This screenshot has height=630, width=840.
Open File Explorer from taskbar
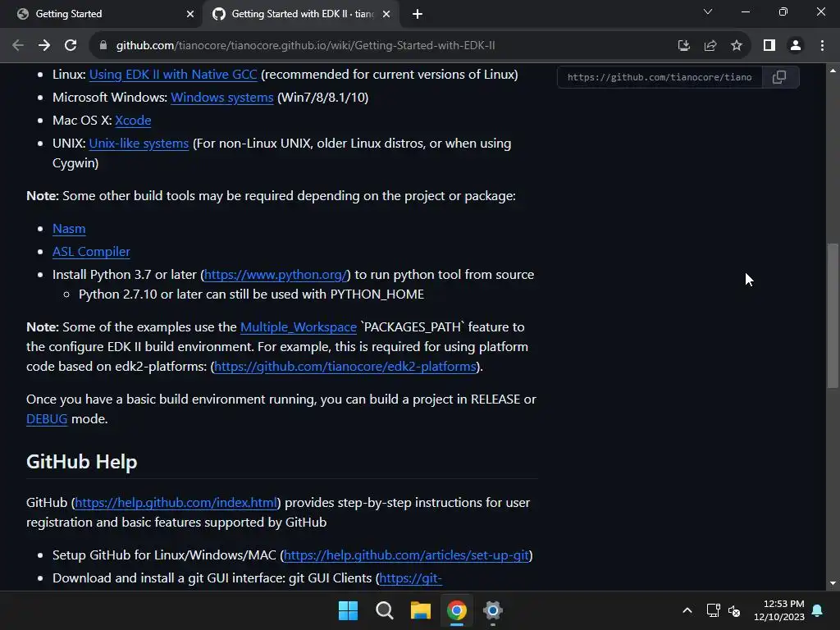(x=421, y=610)
